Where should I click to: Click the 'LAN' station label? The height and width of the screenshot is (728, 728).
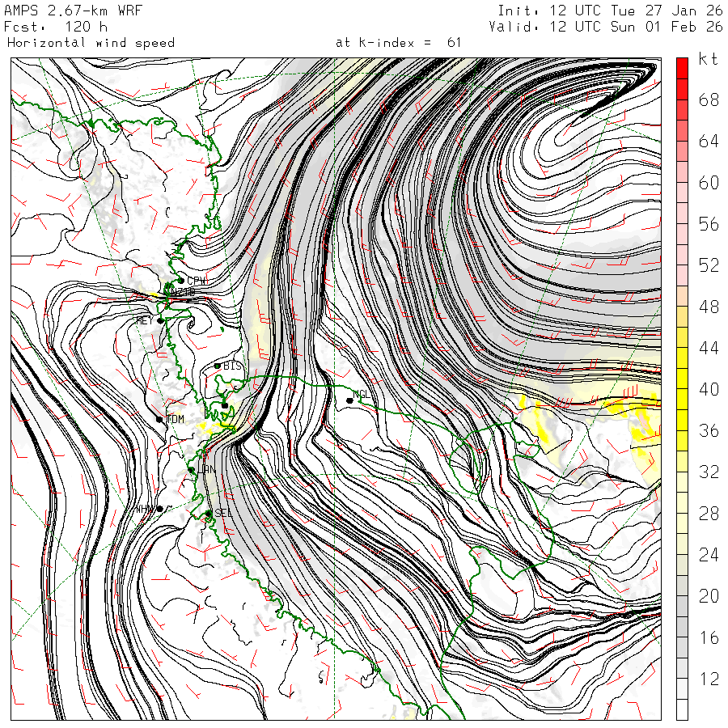click(x=206, y=469)
